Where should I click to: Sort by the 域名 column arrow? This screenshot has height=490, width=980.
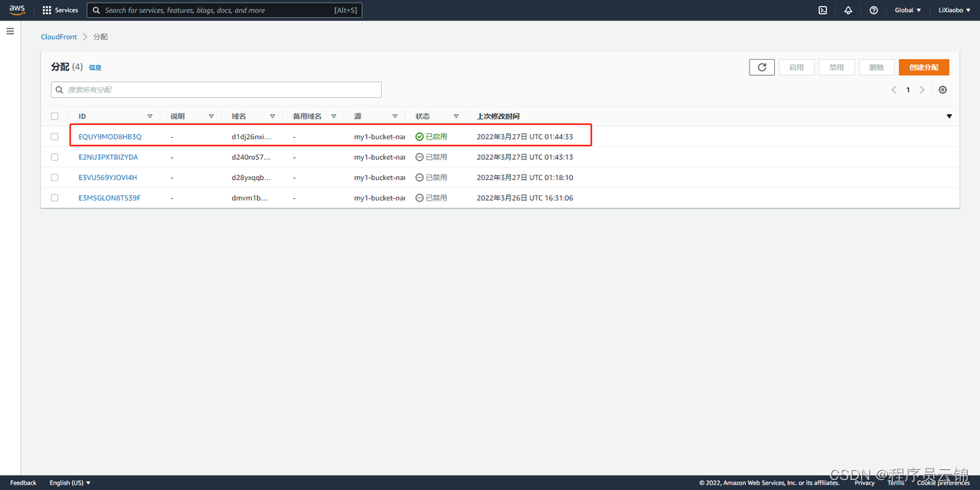click(x=273, y=116)
